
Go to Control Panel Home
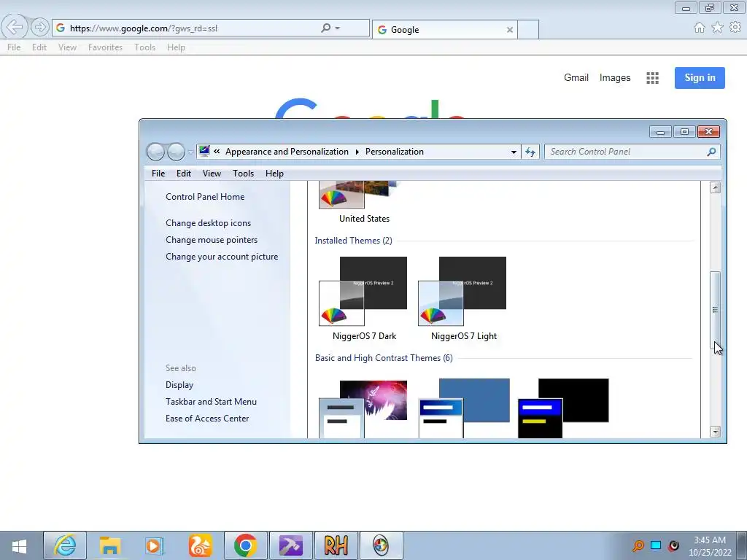click(205, 197)
